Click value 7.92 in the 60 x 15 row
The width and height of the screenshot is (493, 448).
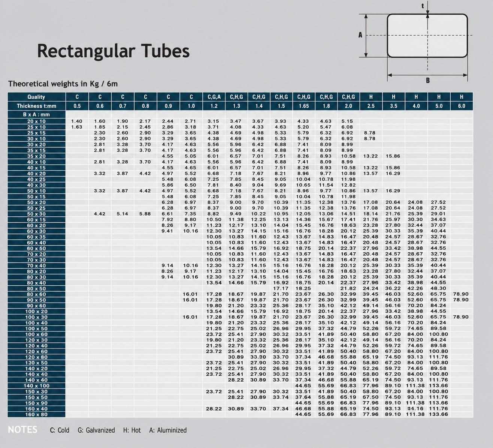[x=168, y=220]
